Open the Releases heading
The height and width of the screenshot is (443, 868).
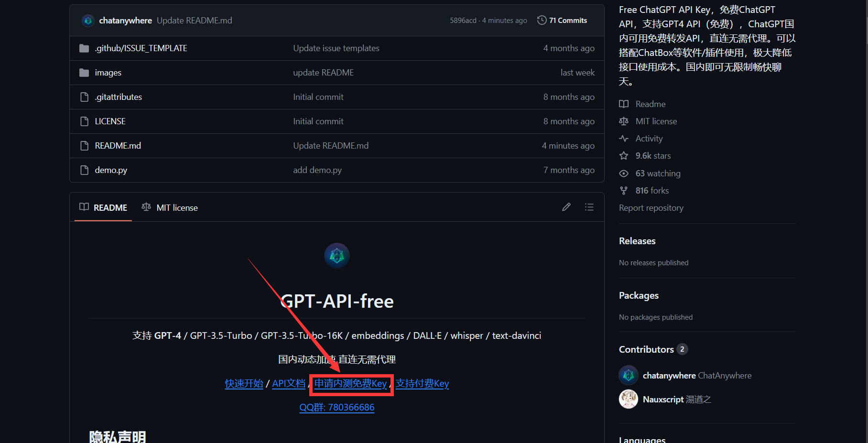(637, 241)
